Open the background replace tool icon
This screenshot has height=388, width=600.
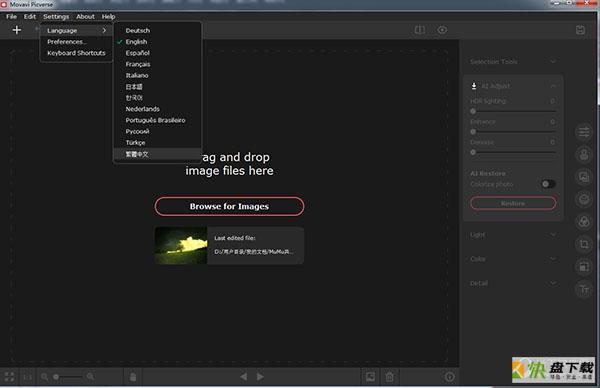coord(584,177)
